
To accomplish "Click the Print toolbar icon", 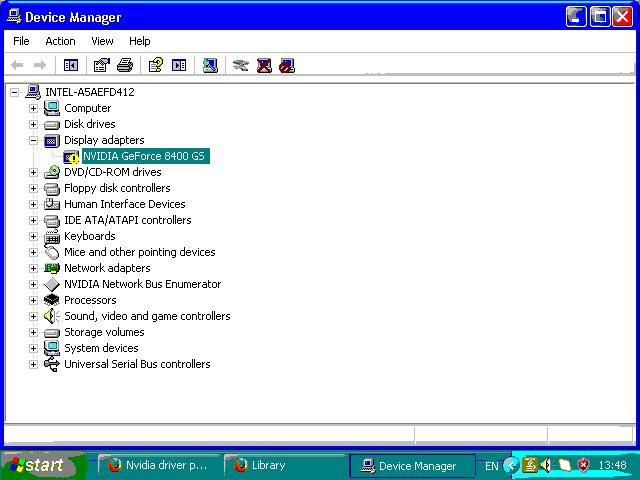I will coord(124,65).
